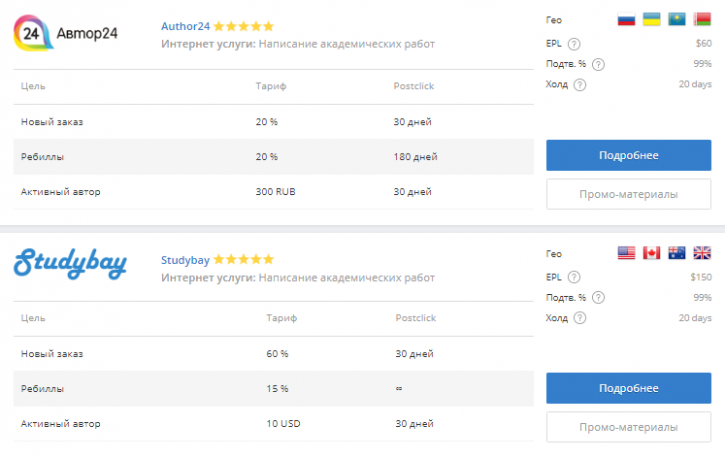Click the Холд help icon for Studybay
Viewport: 725px width, 458px height.
(580, 318)
